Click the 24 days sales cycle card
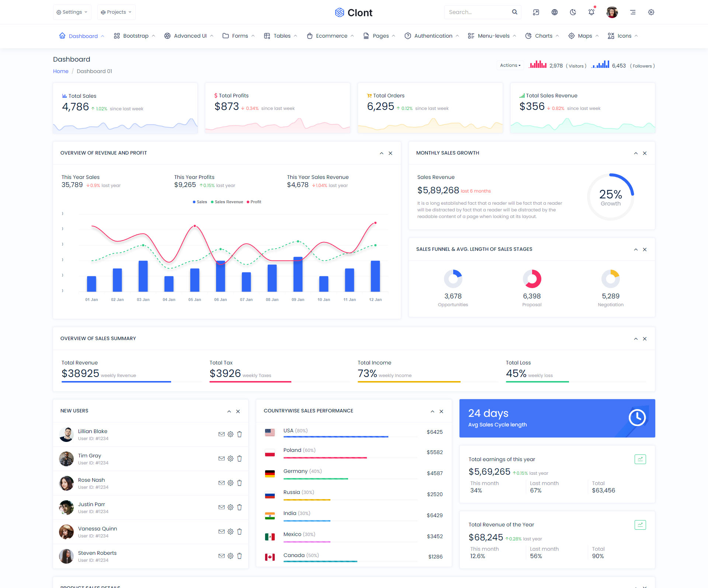The width and height of the screenshot is (708, 588). click(x=557, y=418)
